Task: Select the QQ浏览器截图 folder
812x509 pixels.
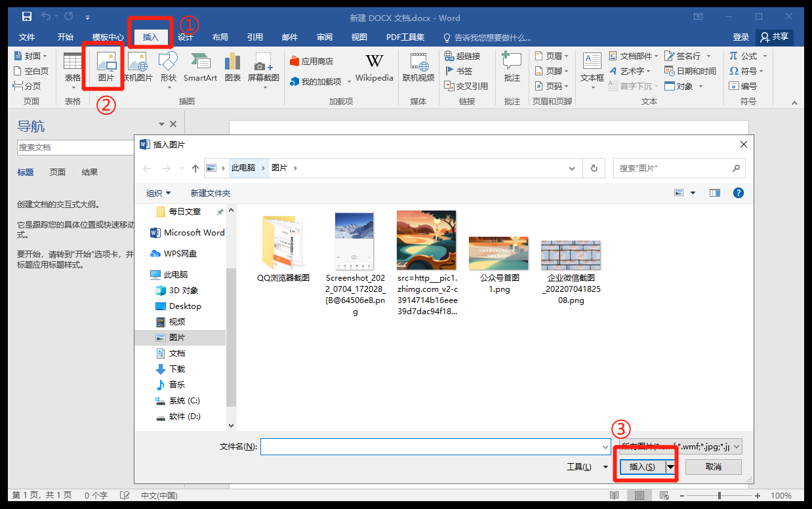Action: point(283,249)
